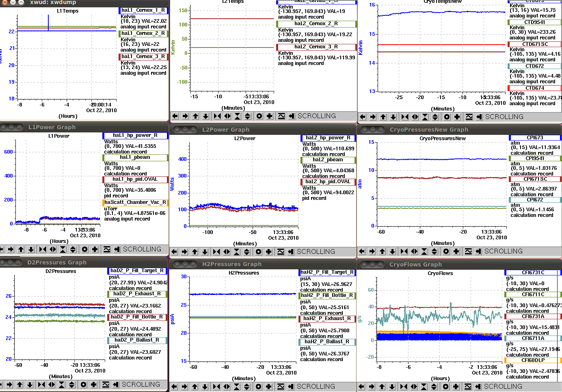Zoom out Y axis in D2Pressures toolbar

tap(72, 385)
